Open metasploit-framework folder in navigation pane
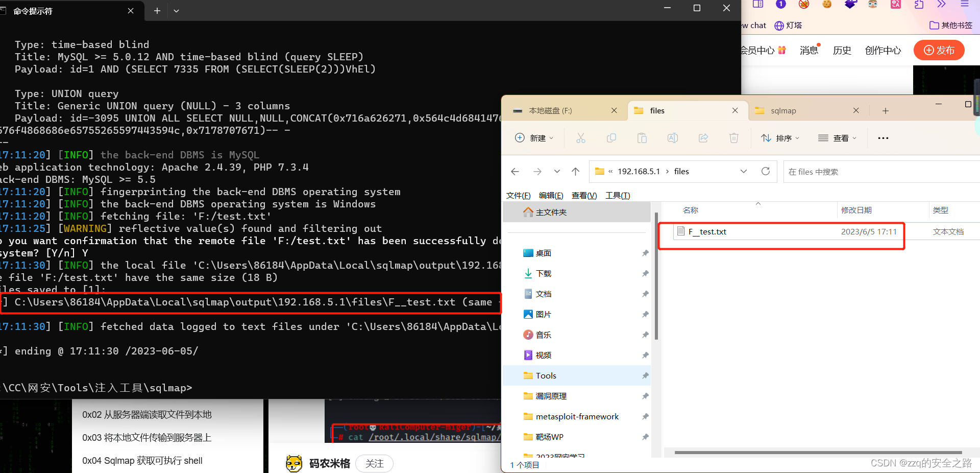Screen dimensions: 980x473 pos(577,416)
